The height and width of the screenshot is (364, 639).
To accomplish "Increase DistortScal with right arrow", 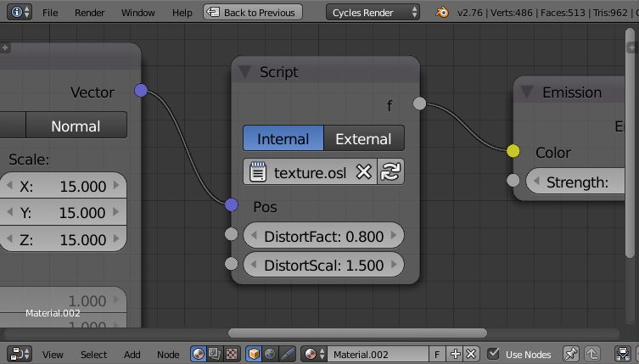I will pyautogui.click(x=394, y=265).
